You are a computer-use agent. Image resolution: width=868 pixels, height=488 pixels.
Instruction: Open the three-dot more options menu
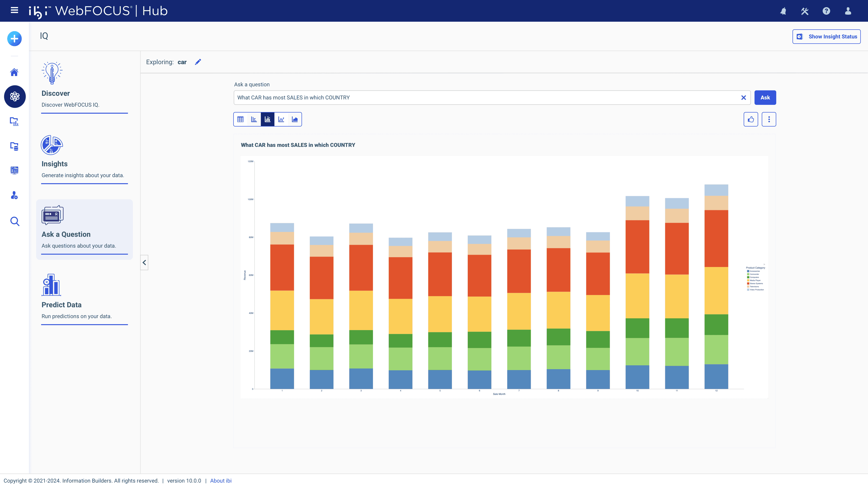(x=769, y=119)
